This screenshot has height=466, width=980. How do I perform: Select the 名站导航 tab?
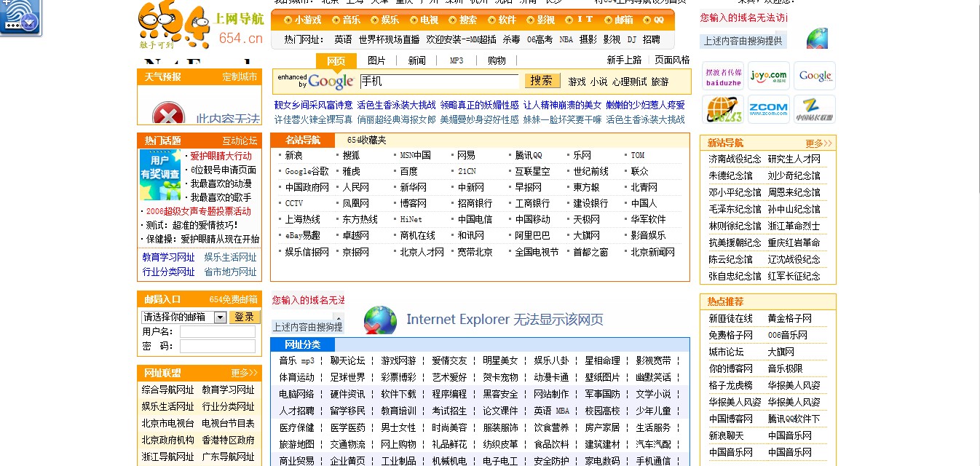[302, 140]
